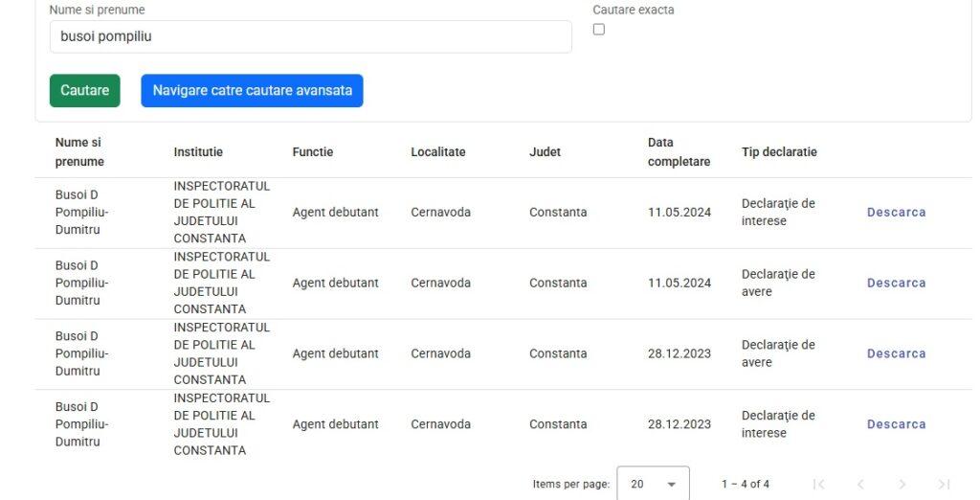The width and height of the screenshot is (980, 500).
Task: Select the Tip declaratie column header
Action: [x=779, y=152]
